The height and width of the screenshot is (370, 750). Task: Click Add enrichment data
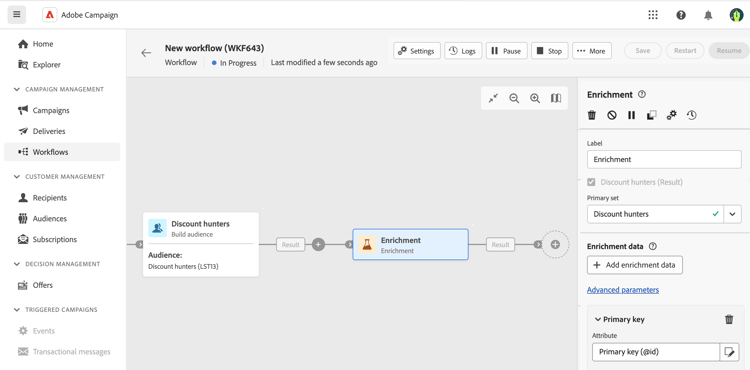(x=635, y=265)
